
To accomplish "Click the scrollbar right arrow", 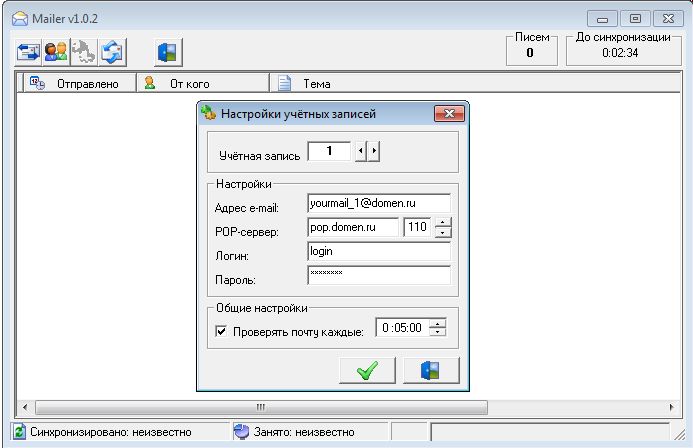I will click(671, 407).
